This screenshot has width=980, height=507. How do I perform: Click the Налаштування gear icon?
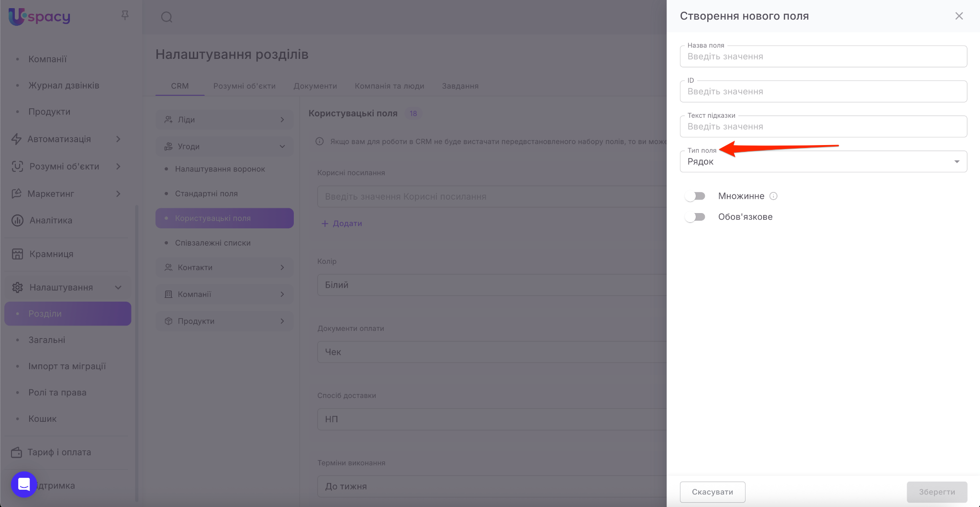coord(17,287)
